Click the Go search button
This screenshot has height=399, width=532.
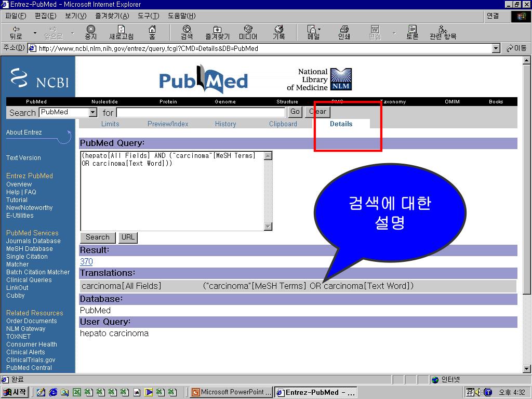295,112
